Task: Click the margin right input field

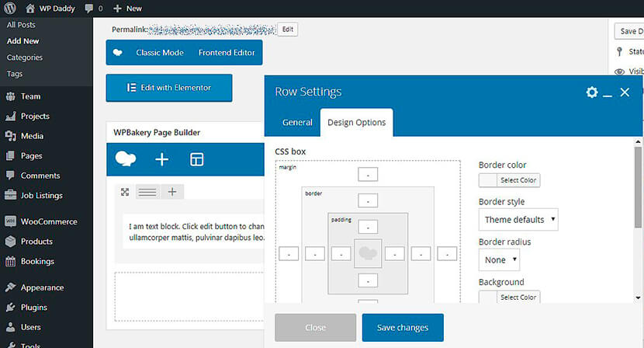Action: click(x=447, y=253)
